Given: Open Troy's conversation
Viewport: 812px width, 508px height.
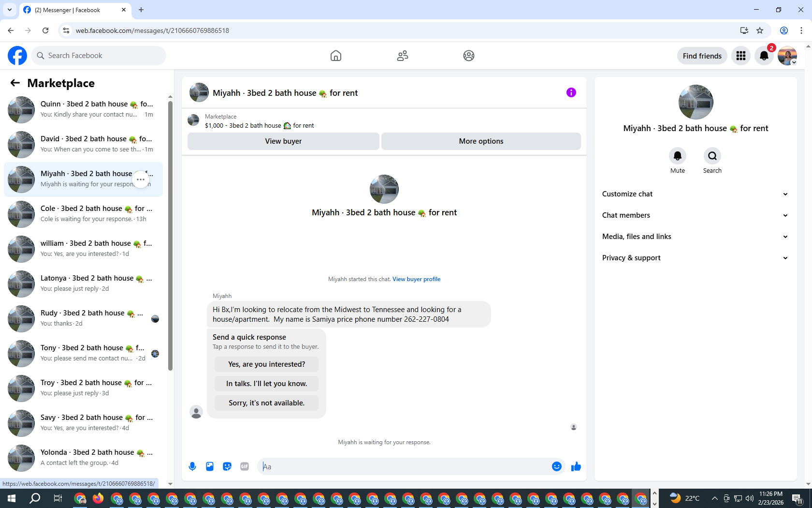Looking at the screenshot, I should pos(83,388).
